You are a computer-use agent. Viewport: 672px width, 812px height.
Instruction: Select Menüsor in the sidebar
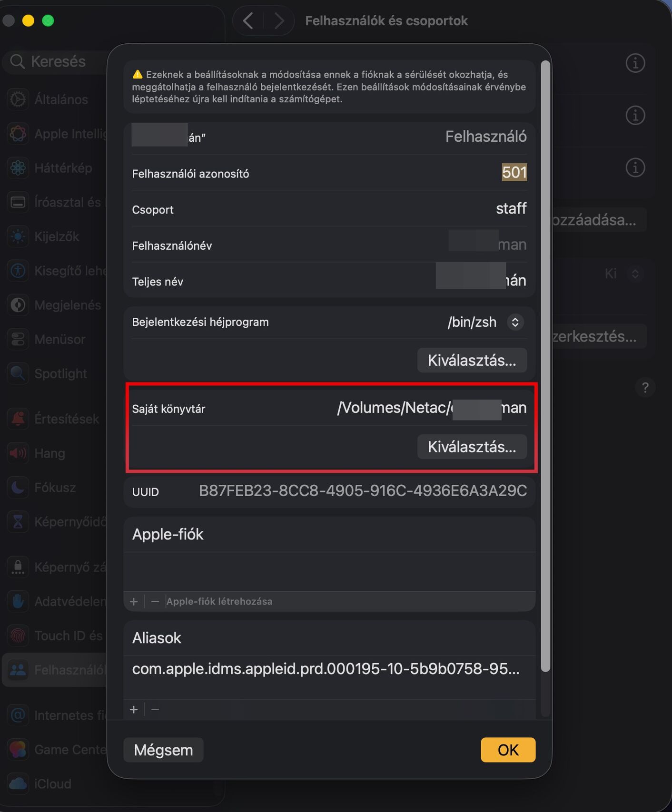pyautogui.click(x=59, y=339)
